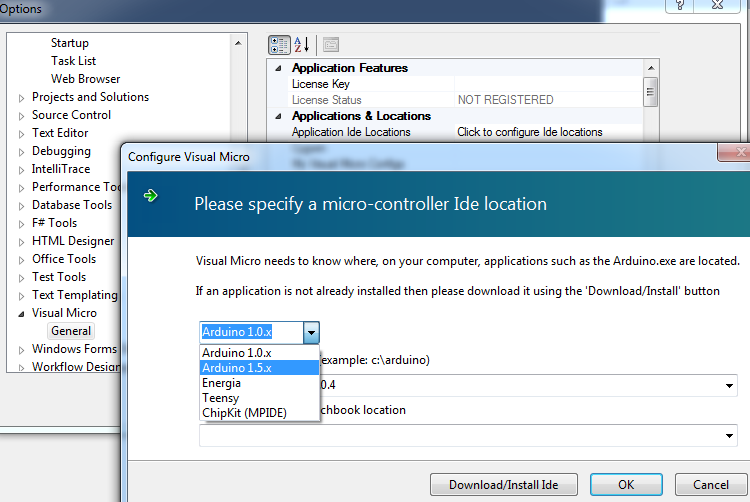Collapse the Application Features category

(x=278, y=68)
